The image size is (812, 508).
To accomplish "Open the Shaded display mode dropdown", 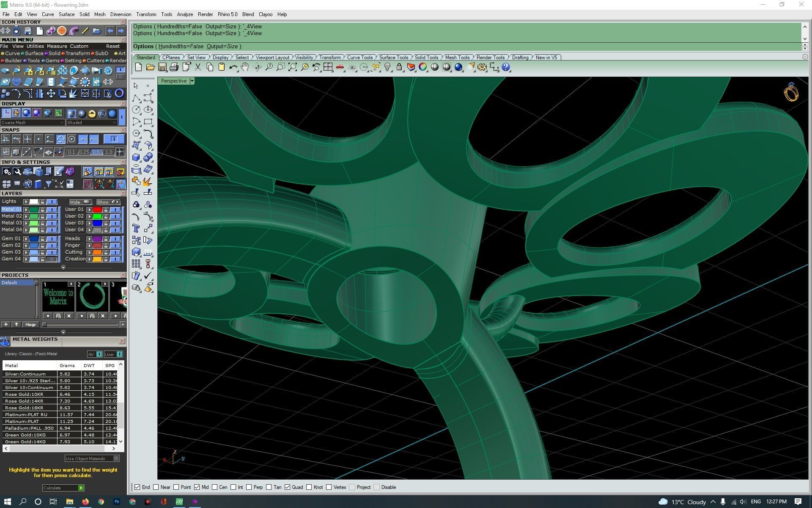I will [x=91, y=123].
